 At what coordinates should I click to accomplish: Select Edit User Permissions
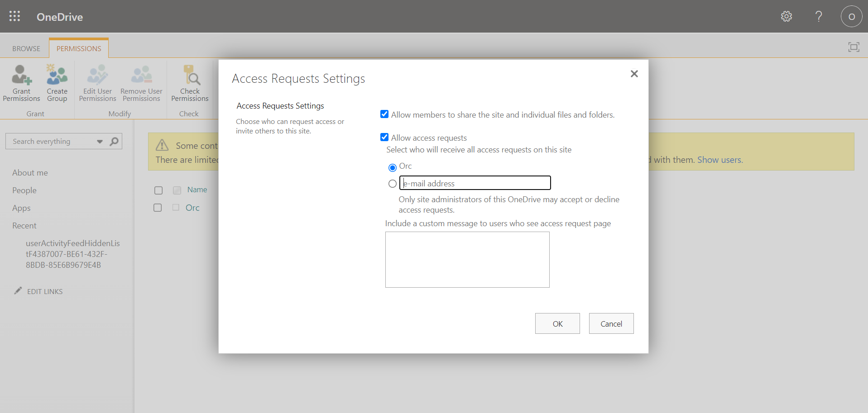pyautogui.click(x=97, y=83)
